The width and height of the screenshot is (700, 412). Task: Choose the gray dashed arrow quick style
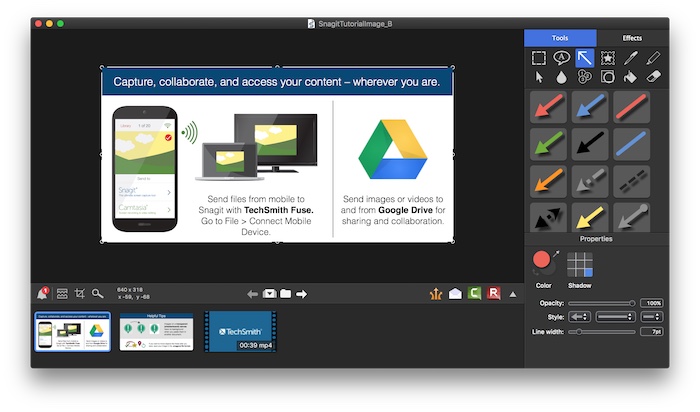pyautogui.click(x=590, y=181)
